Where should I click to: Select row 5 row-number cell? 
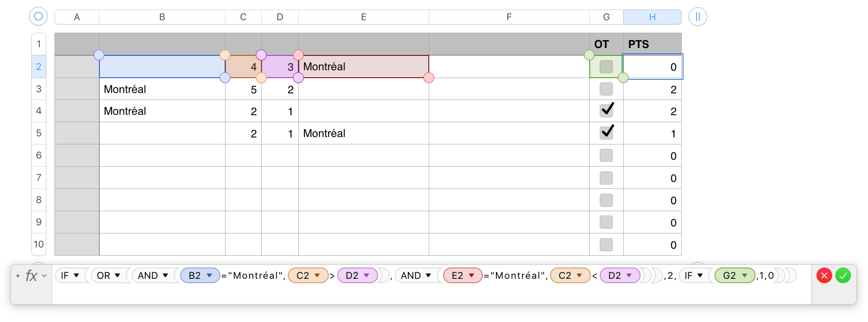coord(38,133)
